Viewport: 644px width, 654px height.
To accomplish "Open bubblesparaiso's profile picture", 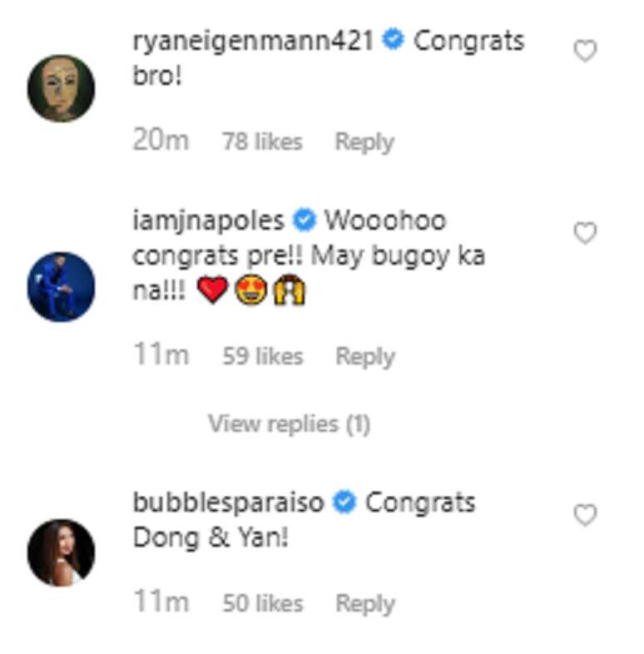I will (x=61, y=552).
